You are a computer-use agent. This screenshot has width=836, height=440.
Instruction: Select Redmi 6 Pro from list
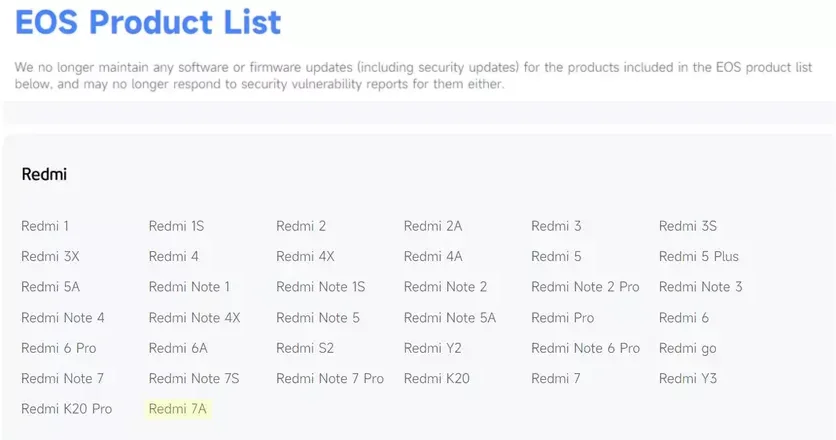(x=57, y=348)
